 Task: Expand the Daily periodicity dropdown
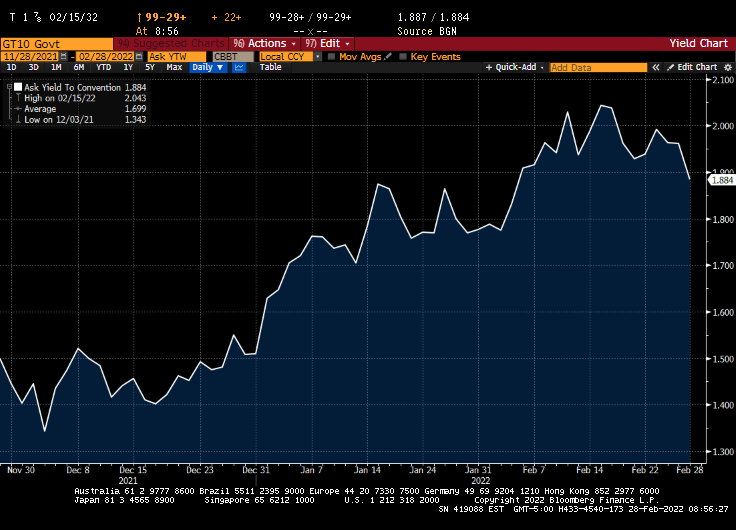(207, 67)
